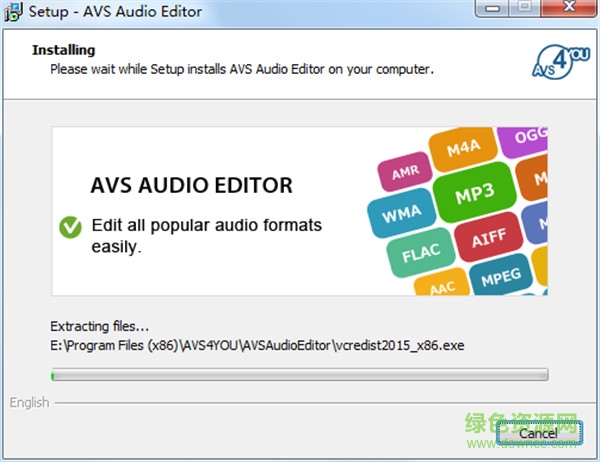Close the Setup window
The image size is (600, 462).
pos(569,7)
